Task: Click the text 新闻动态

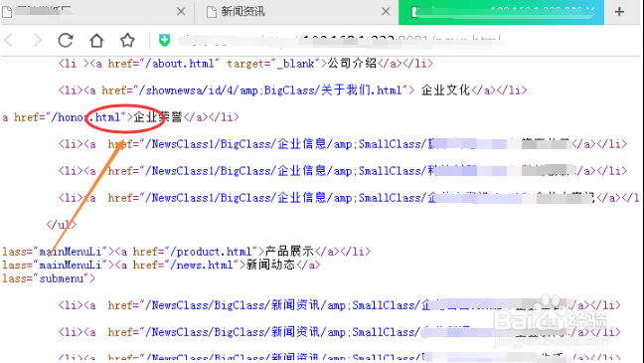Action: point(270,265)
